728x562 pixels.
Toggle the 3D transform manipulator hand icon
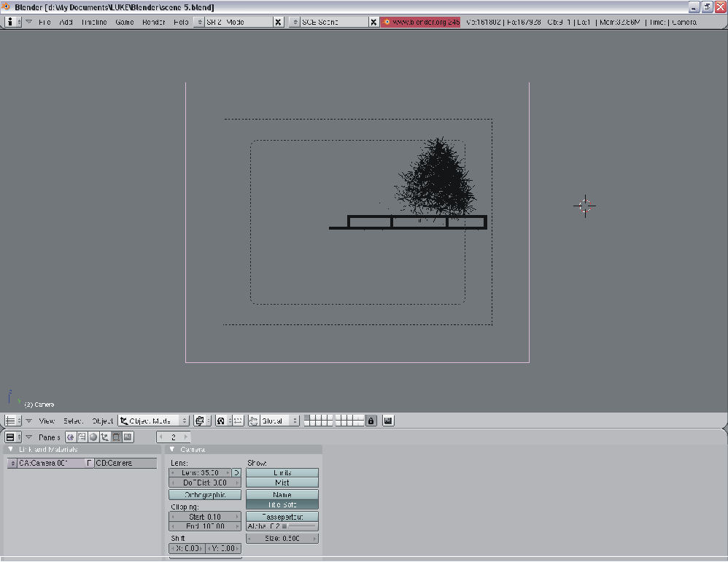click(x=254, y=421)
